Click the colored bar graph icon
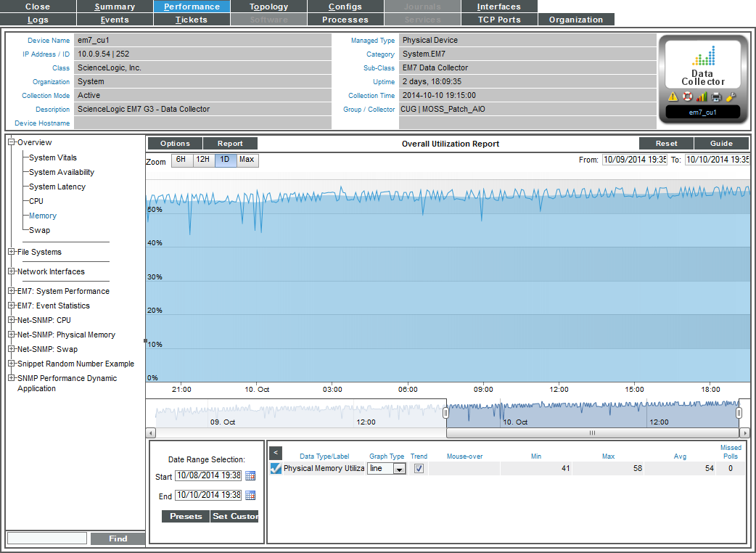This screenshot has height=553, width=756. (x=702, y=97)
